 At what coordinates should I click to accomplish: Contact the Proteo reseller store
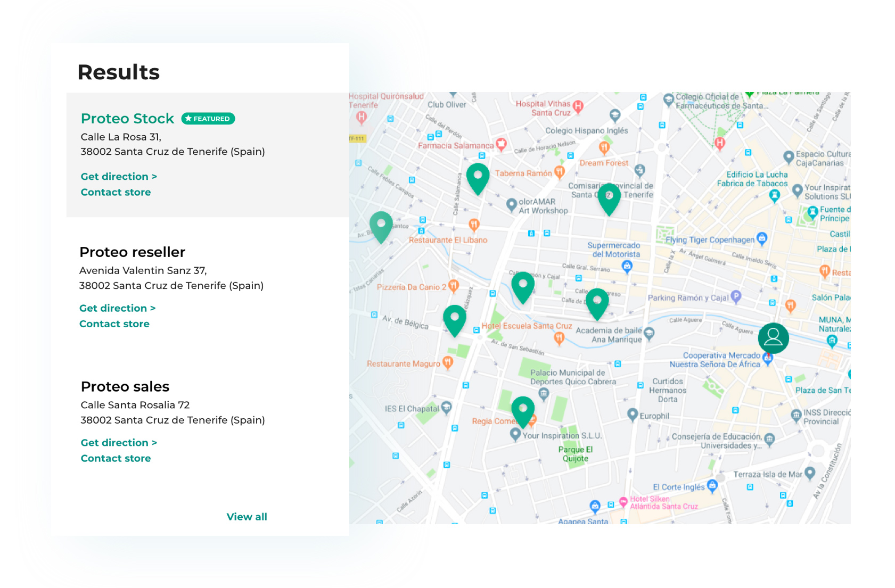click(x=114, y=324)
